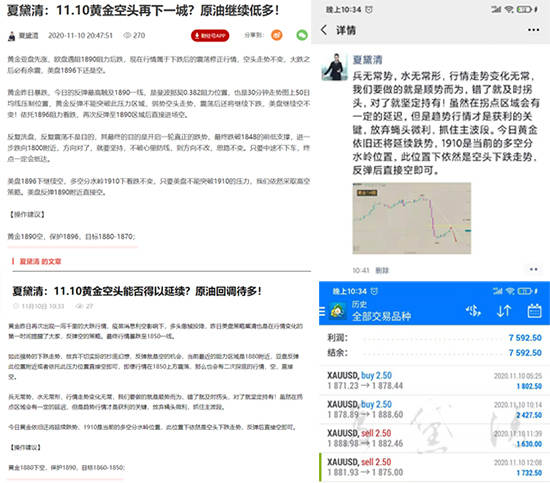Click the profit value 2 427.50
This screenshot has width=550, height=483.
pyautogui.click(x=529, y=415)
